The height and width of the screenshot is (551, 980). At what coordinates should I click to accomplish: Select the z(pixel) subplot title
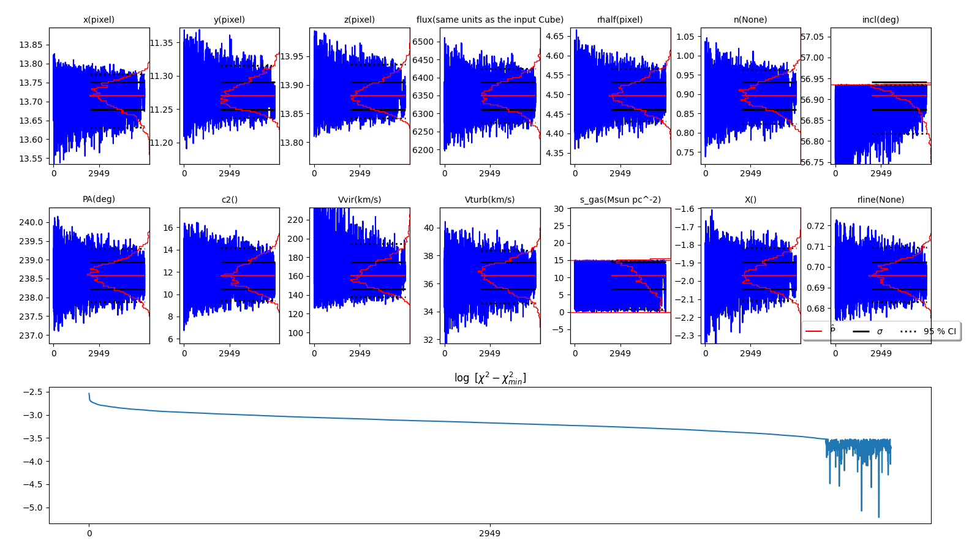[359, 20]
